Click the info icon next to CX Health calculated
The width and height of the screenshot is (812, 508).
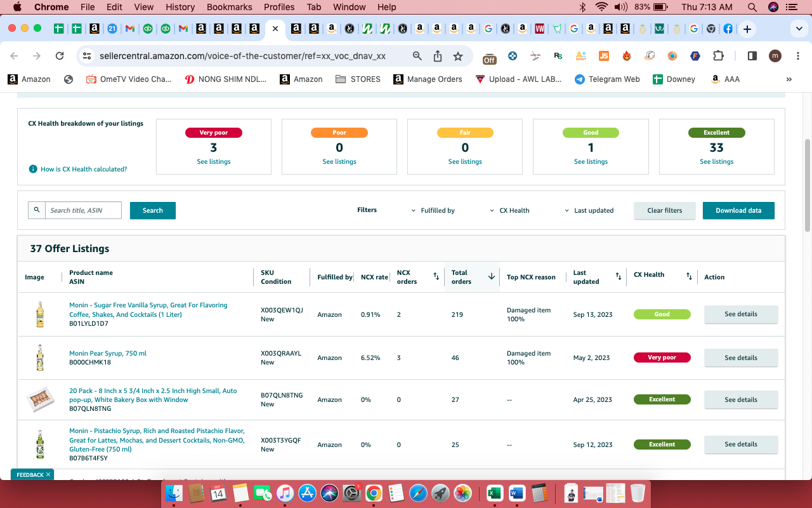tap(33, 169)
